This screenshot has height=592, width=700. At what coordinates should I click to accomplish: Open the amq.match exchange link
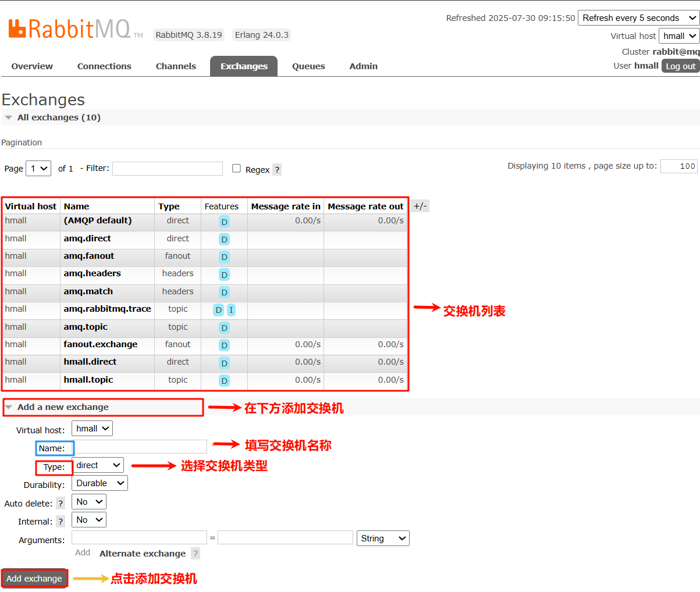click(x=88, y=291)
